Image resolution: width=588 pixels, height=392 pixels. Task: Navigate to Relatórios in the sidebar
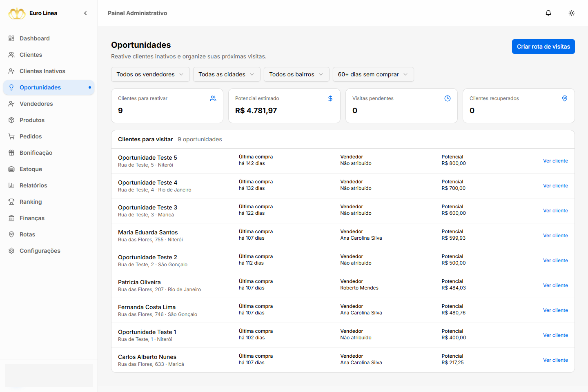(x=49, y=185)
